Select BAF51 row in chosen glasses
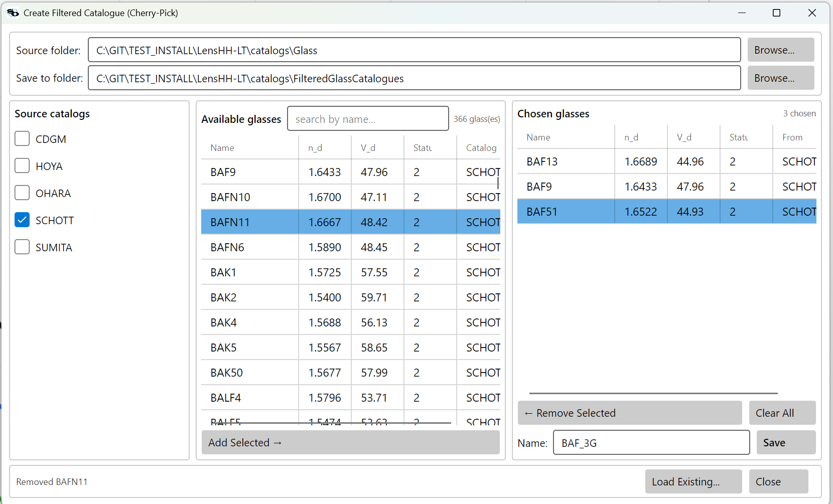The image size is (833, 504). coord(667,212)
